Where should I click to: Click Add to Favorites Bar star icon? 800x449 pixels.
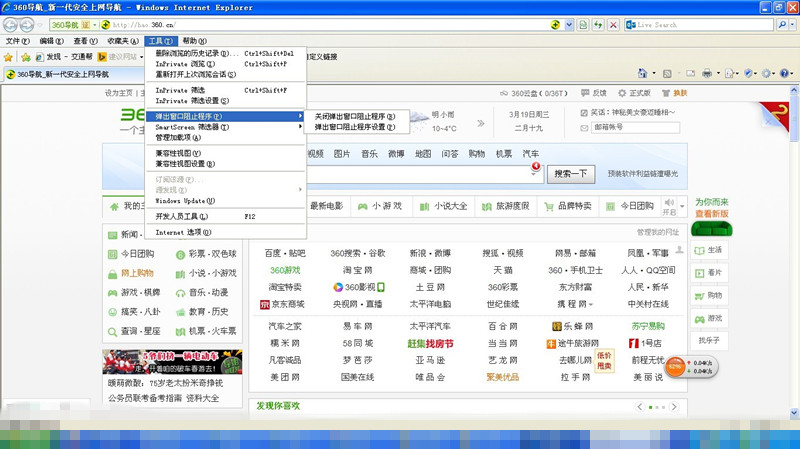(26, 57)
